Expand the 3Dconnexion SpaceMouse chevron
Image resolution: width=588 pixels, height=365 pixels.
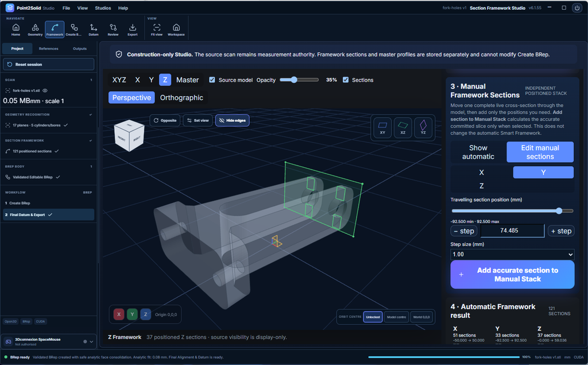coord(91,341)
